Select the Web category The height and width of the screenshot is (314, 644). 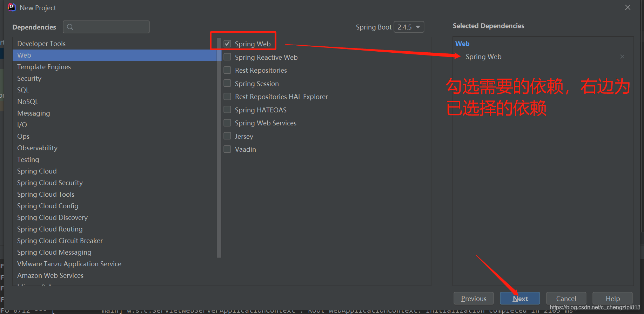point(115,55)
